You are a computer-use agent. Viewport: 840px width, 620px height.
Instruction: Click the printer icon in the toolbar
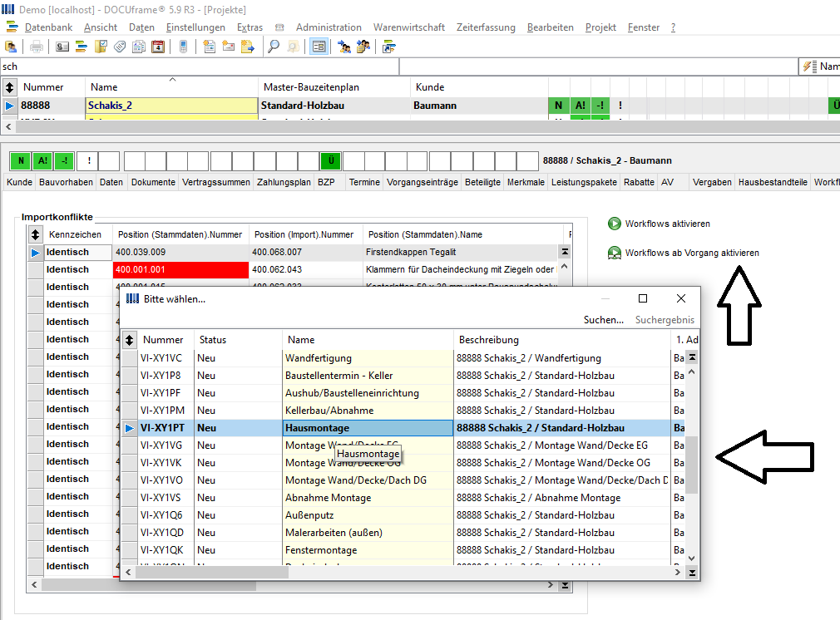click(37, 47)
